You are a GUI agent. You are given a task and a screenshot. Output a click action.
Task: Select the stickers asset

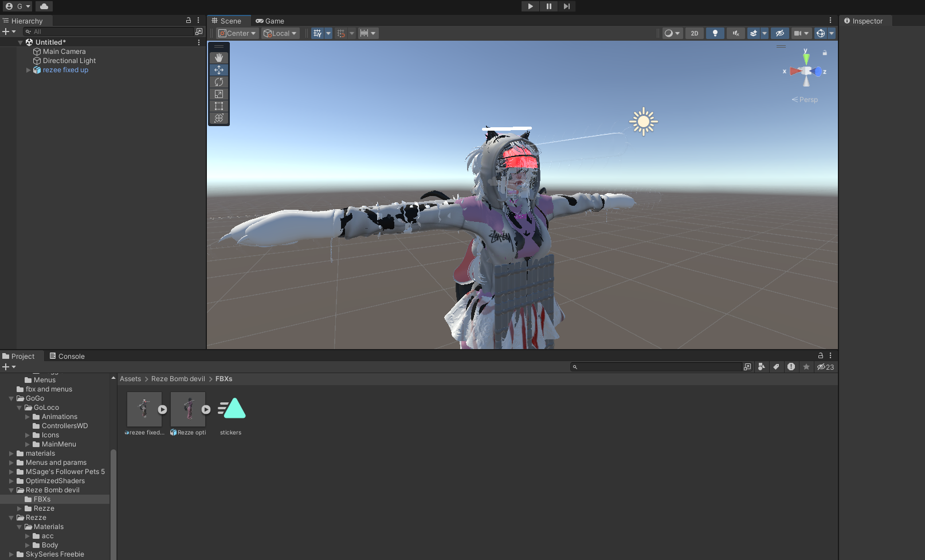[x=231, y=414]
